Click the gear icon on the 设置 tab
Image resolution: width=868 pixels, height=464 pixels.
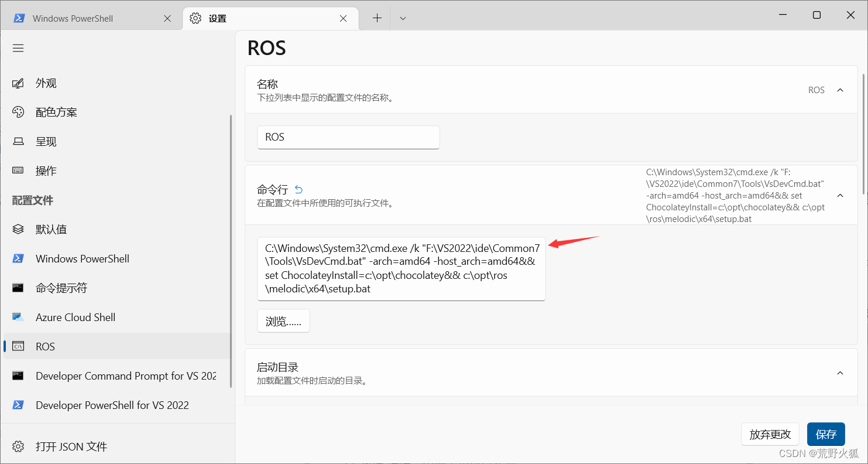(x=195, y=18)
